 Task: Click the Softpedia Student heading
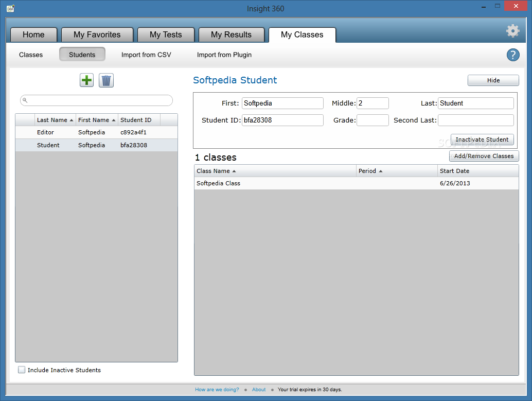[x=235, y=80]
